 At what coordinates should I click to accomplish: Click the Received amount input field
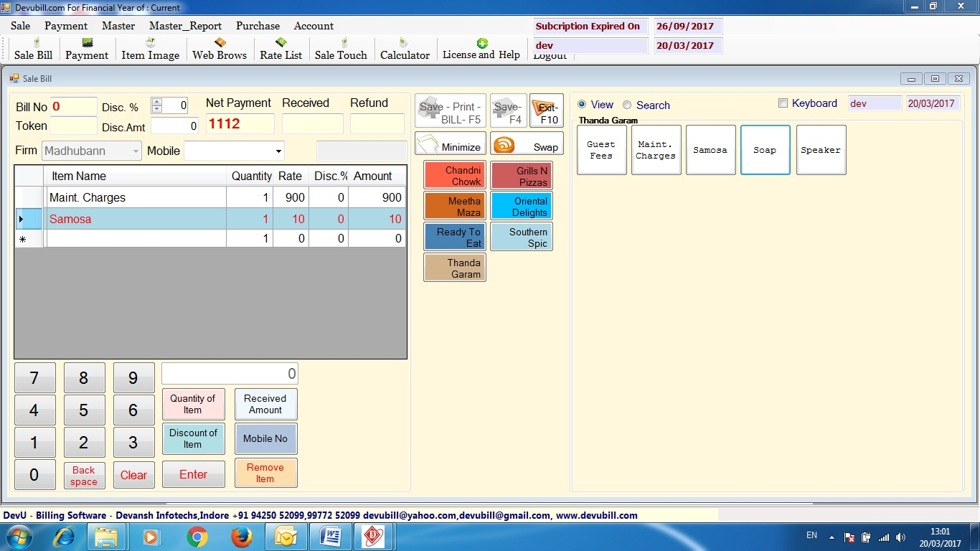(312, 124)
